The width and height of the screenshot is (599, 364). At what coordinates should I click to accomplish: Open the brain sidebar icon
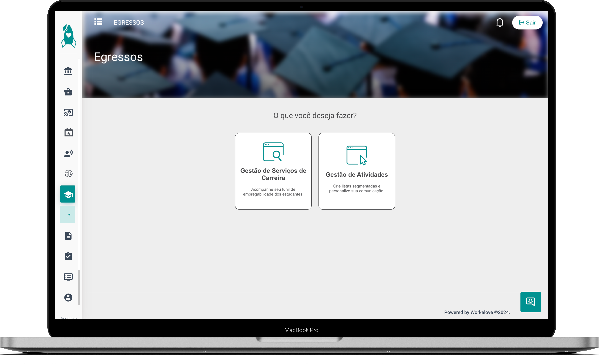coord(68,173)
